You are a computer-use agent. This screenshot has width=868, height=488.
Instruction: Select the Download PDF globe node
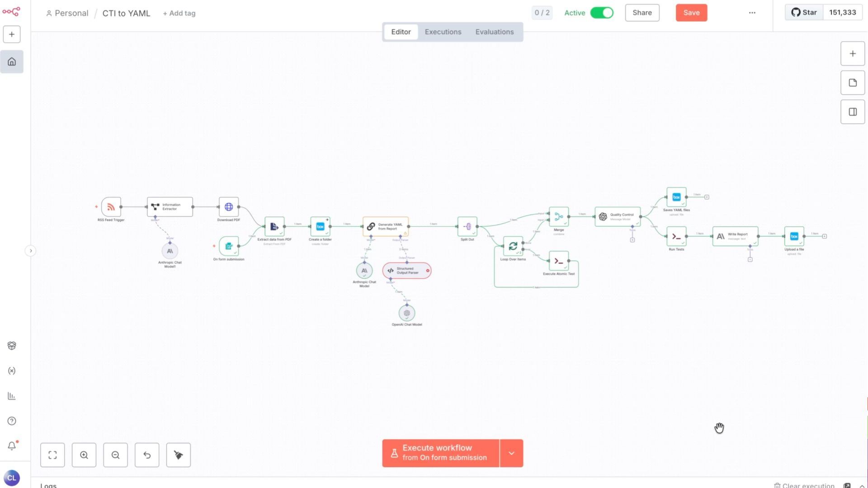(x=229, y=207)
